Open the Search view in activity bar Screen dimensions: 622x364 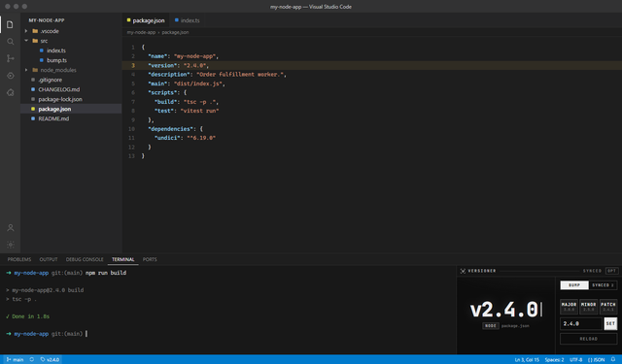click(x=10, y=42)
